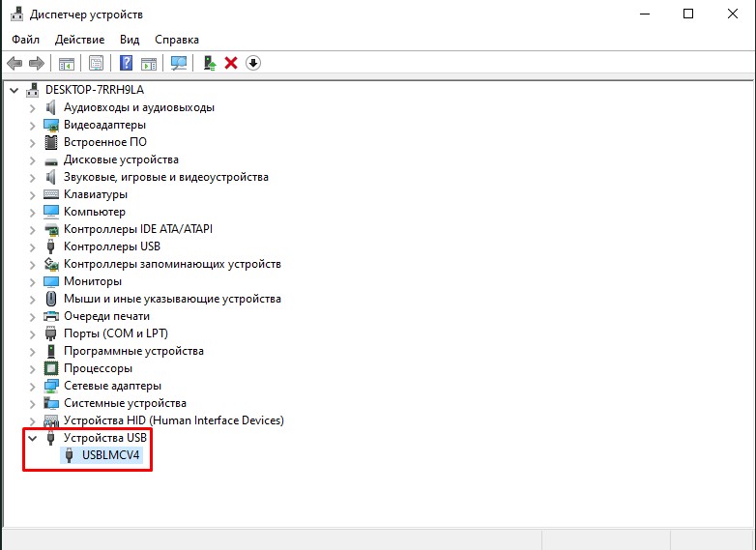Expand the Видеоадаптеры category
Screen dimensions: 756x550
(x=33, y=125)
